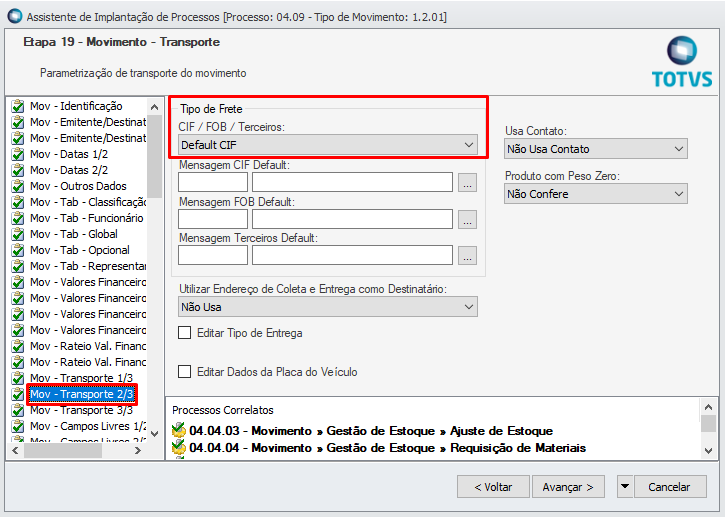Click the checkmark icon beside Mov - Outros Dados
725x517 pixels.
18,186
